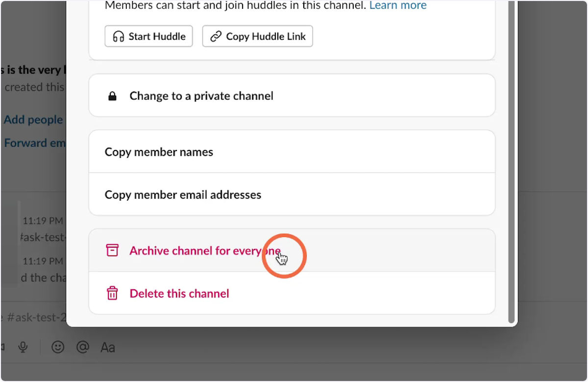Click the microphone icon in message composer

(23, 347)
